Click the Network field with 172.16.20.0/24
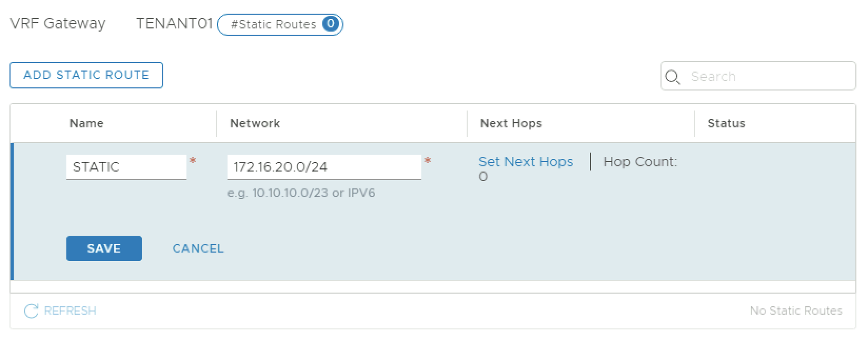Screen dimensions: 868x341 click(324, 167)
